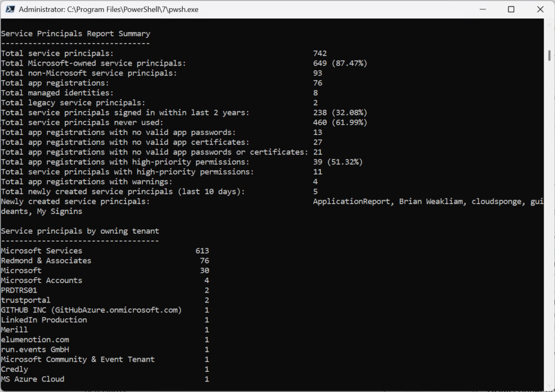Click the PowerShell icon in the title bar
Viewport: 555px width, 392px height.
click(x=10, y=9)
